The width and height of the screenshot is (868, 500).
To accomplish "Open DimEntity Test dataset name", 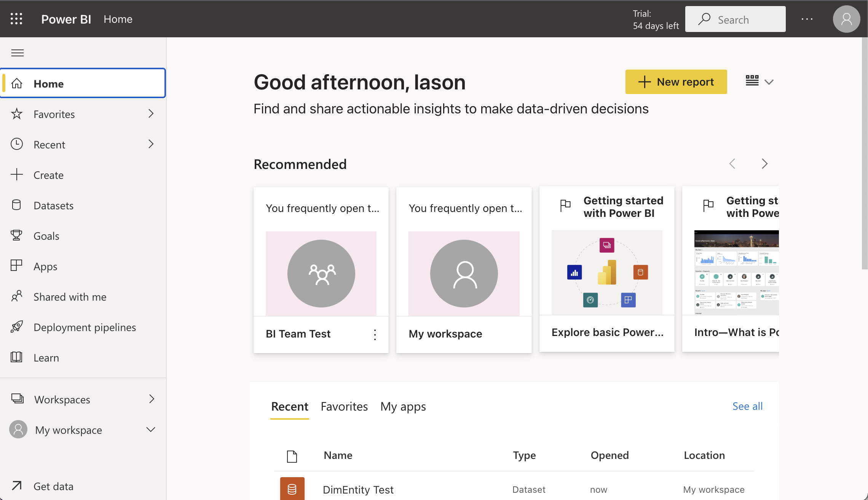I will click(x=358, y=490).
